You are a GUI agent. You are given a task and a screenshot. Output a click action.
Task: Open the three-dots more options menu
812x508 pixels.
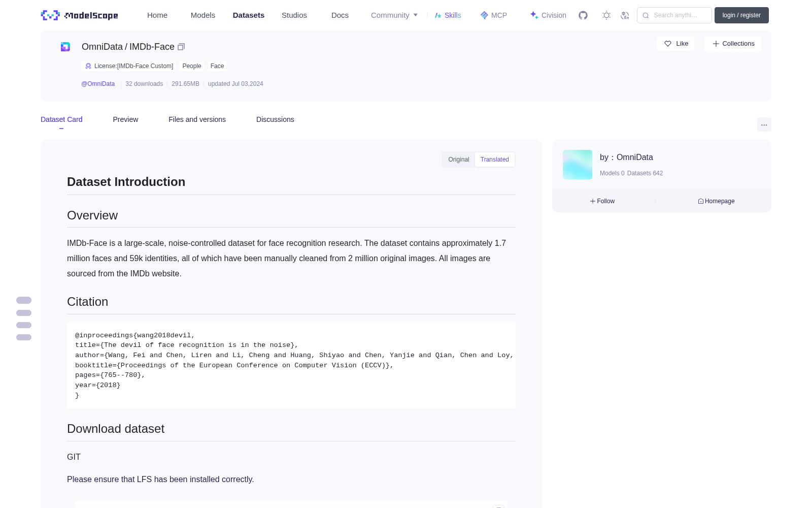pos(764,124)
